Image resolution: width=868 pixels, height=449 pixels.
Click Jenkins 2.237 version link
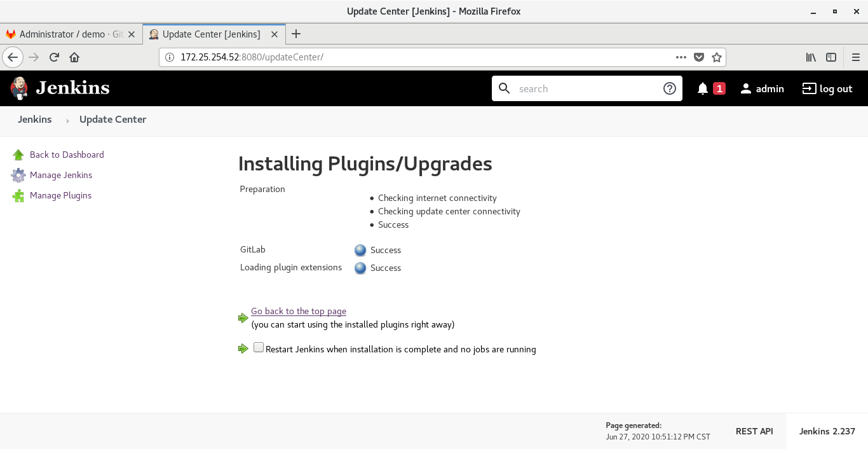coord(827,431)
